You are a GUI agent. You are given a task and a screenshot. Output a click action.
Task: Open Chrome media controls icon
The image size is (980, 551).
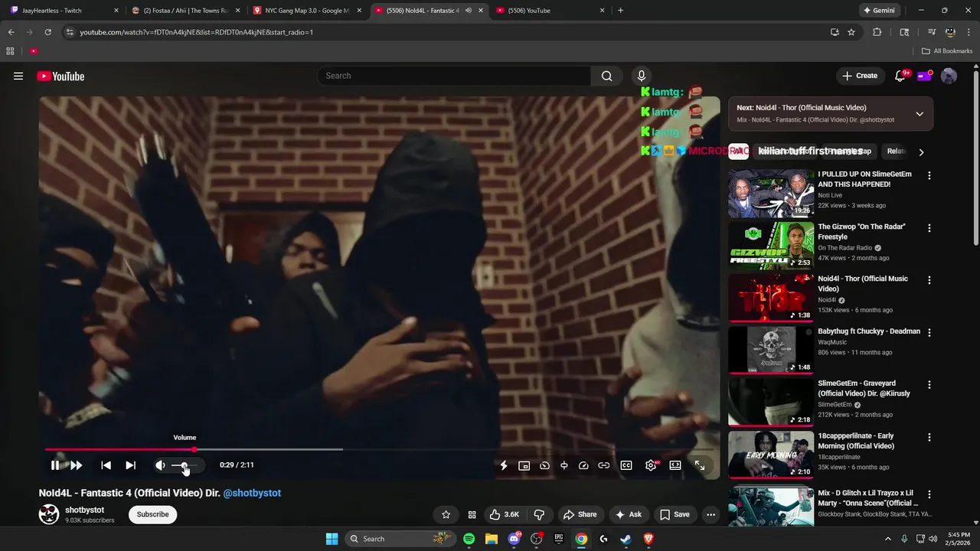point(932,32)
